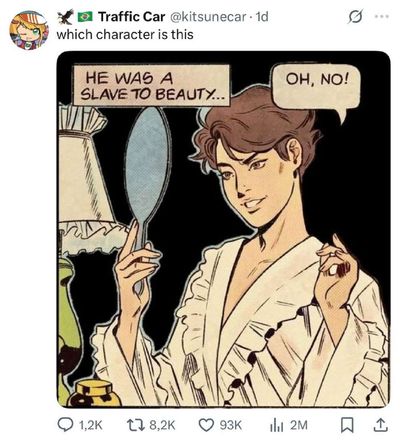The image size is (400, 445).
Task: Repost the tweet using retweet icon
Action: [137, 425]
